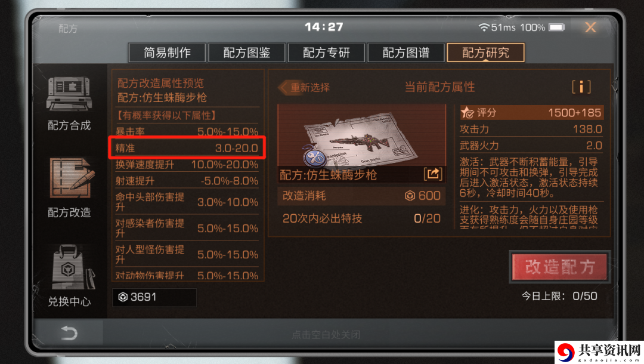
Task: Open the 配方图鉴 tab
Action: tap(247, 53)
